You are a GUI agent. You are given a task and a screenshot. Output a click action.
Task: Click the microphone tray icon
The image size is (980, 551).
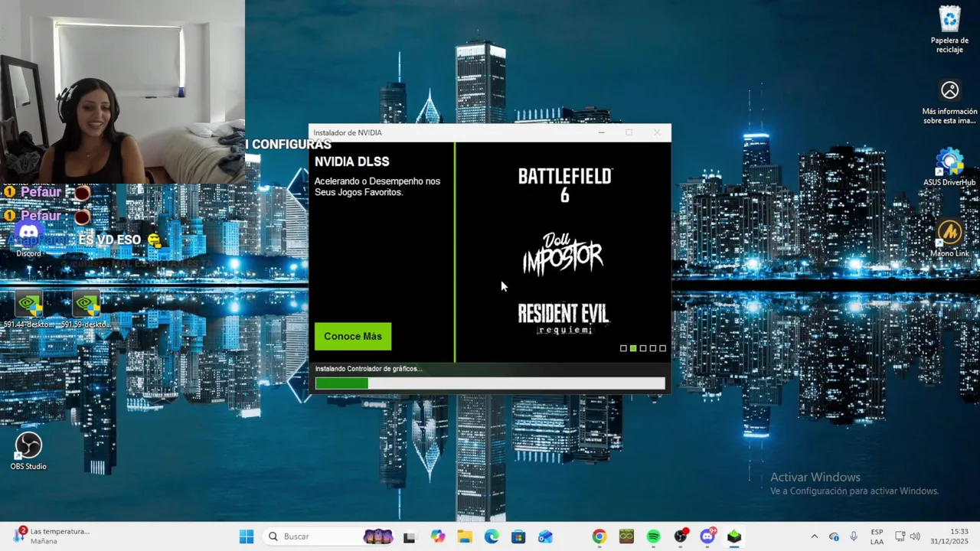tap(854, 536)
